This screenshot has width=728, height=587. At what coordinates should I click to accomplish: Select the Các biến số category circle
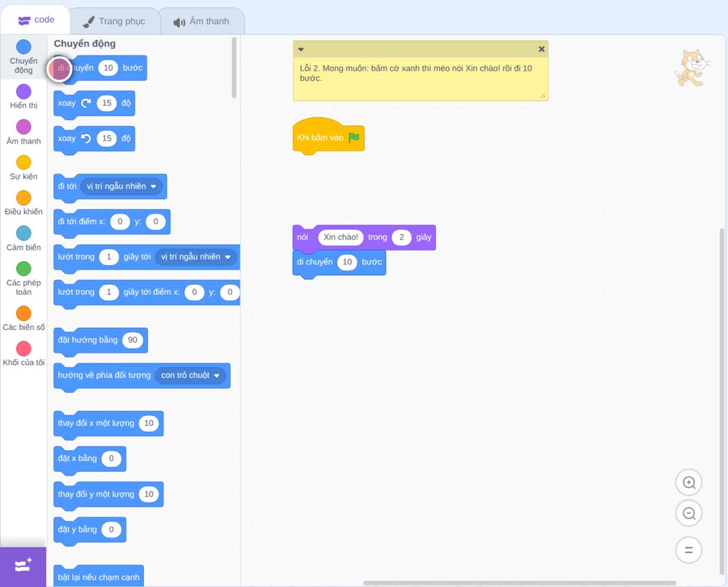point(24,313)
